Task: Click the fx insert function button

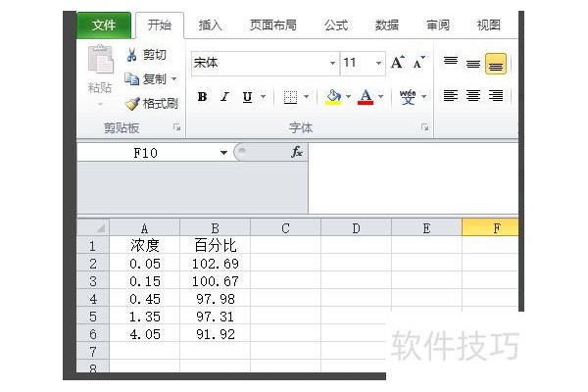Action: click(297, 152)
